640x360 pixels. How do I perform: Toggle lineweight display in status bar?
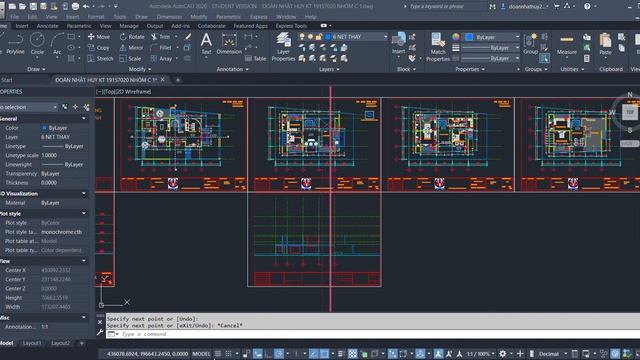[x=340, y=353]
